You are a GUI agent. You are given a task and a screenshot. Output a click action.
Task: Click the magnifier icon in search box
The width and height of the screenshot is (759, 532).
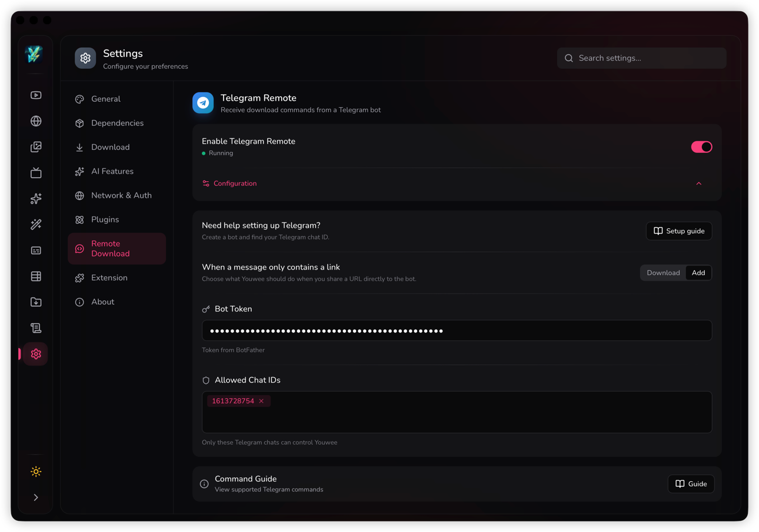pos(569,58)
